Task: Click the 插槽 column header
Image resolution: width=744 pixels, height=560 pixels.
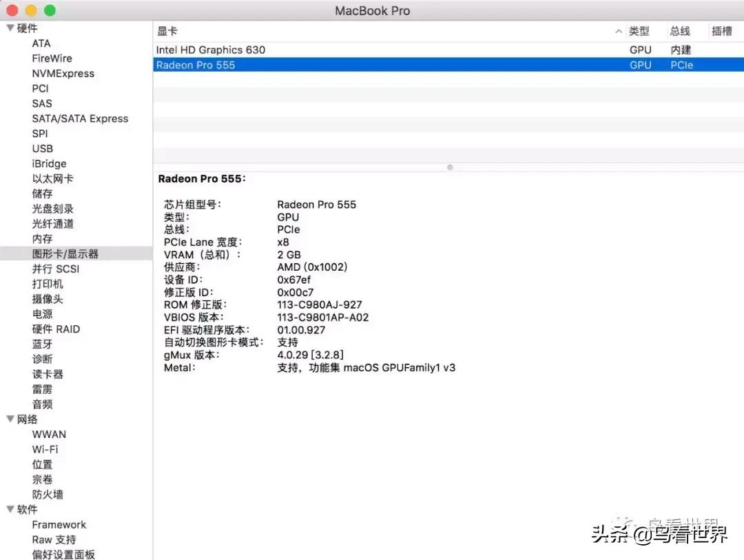Action: coord(723,30)
